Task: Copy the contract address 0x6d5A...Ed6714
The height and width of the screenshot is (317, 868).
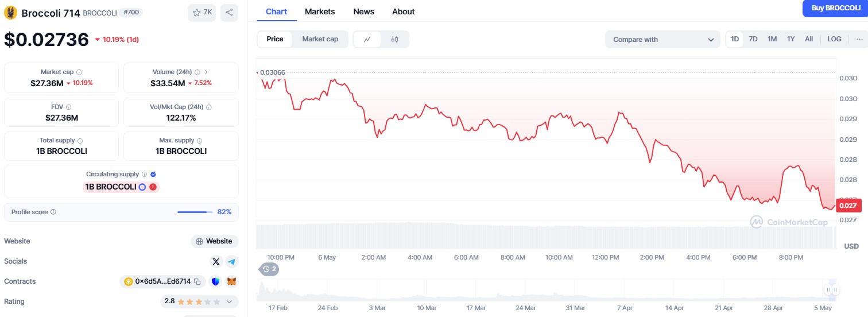Action: [197, 281]
